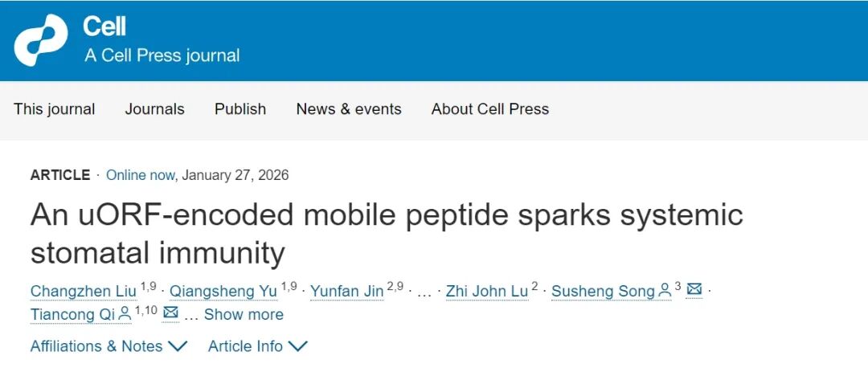Viewport: 868px width, 372px height.
Task: Click the profile icon beside Tiancong Qi
Action: click(125, 314)
